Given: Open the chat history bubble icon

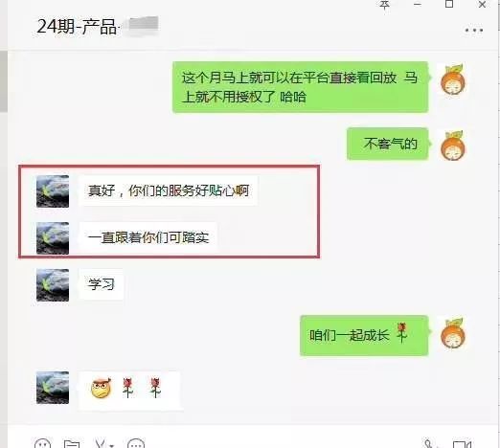Looking at the screenshot, I should pyautogui.click(x=136, y=444).
